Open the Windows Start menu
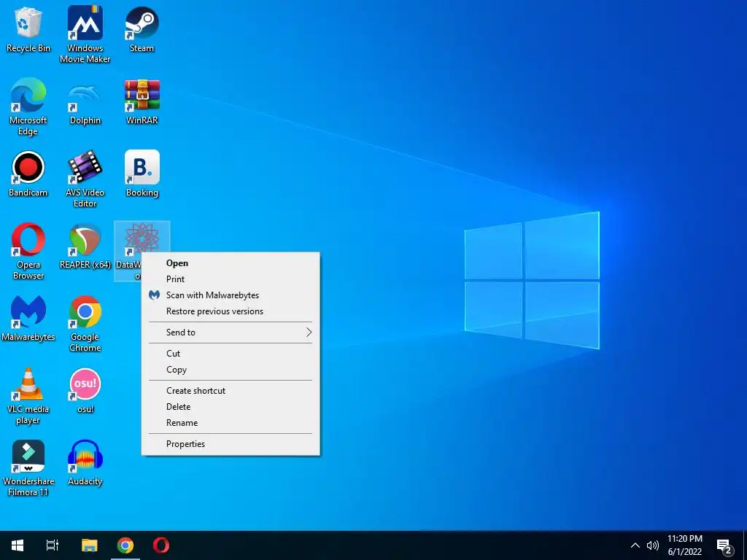The image size is (747, 560). (18, 545)
